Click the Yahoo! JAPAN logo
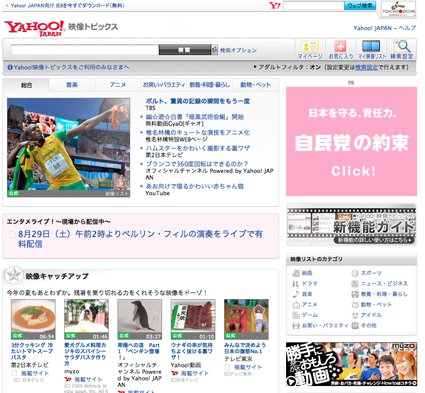 (x=34, y=28)
